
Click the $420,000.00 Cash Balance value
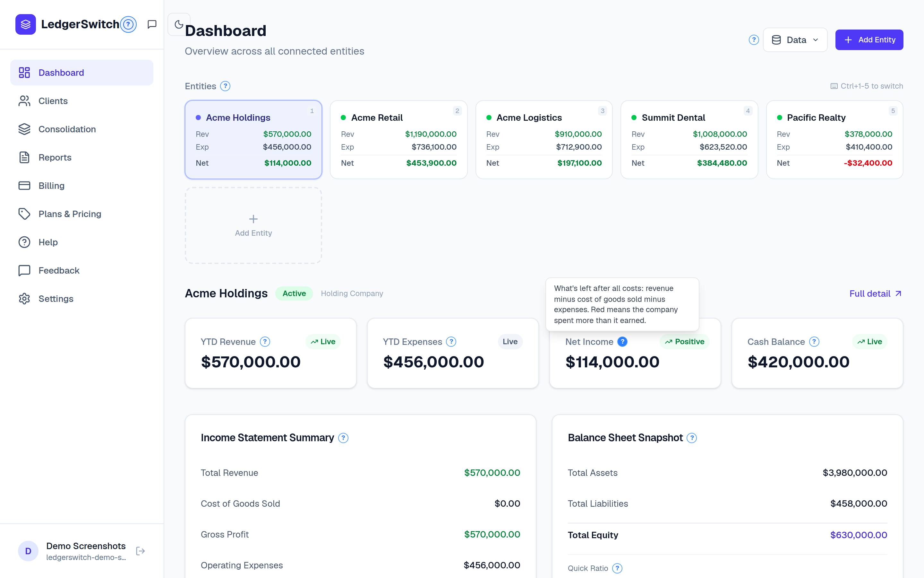point(798,362)
